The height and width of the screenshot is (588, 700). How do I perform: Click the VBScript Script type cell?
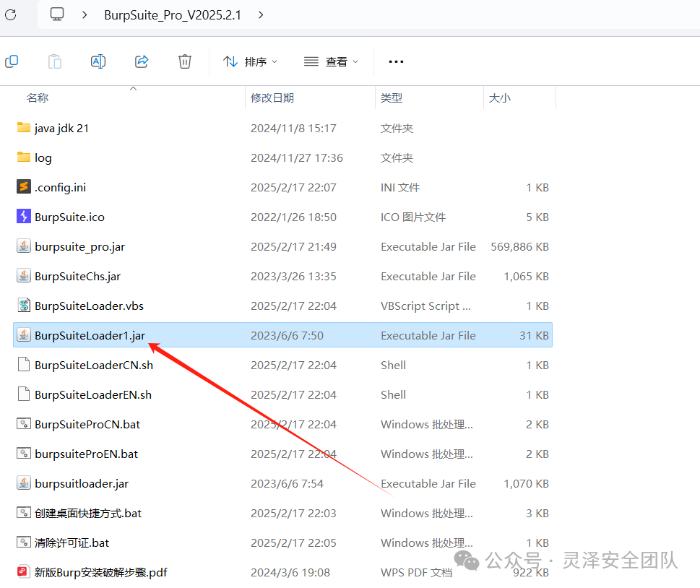pyautogui.click(x=425, y=306)
